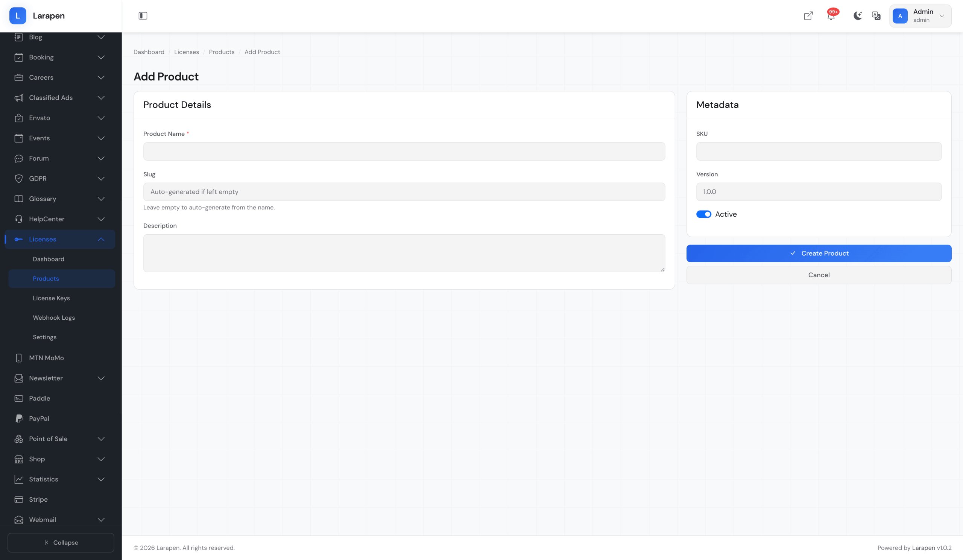Image resolution: width=963 pixels, height=560 pixels.
Task: Open Stripe from the sidebar
Action: tap(38, 499)
